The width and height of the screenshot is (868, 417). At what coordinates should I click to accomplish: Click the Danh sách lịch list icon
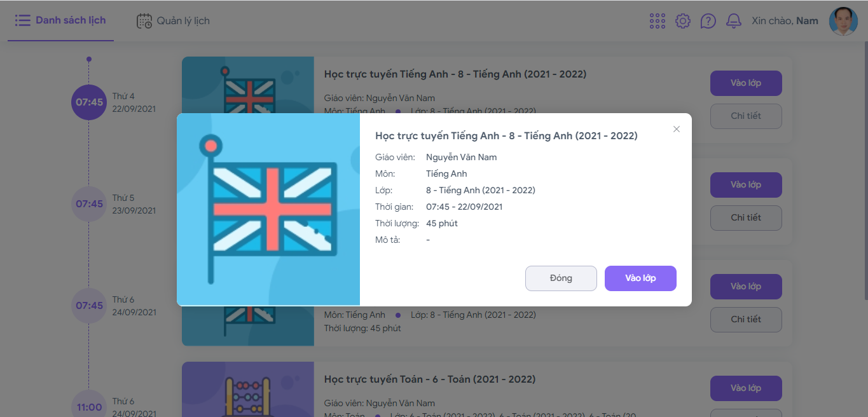(23, 21)
